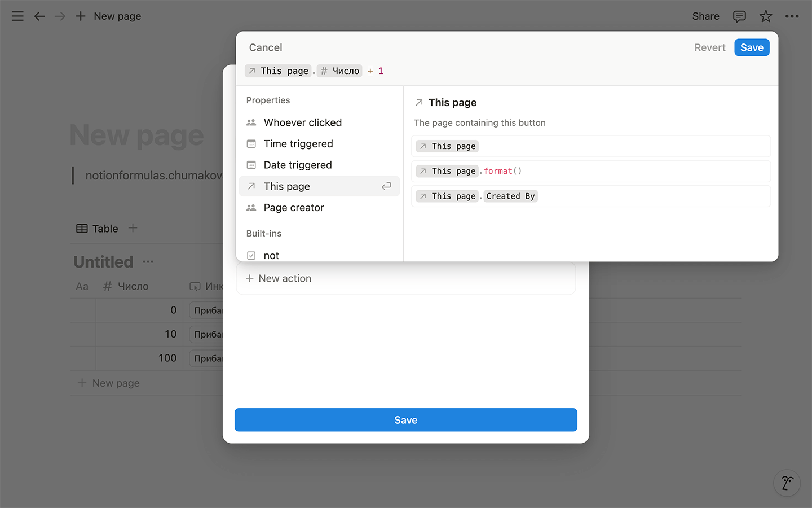Select Date triggered property
This screenshot has width=812, height=508.
tap(319, 165)
